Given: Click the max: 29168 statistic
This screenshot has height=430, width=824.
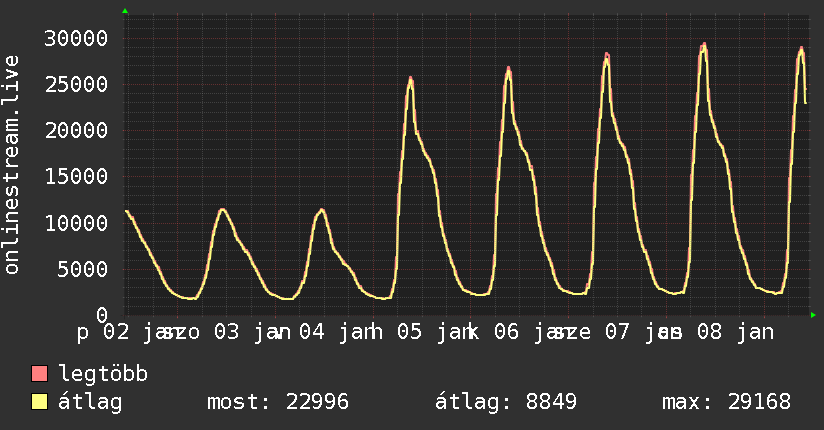Looking at the screenshot, I should 726,402.
